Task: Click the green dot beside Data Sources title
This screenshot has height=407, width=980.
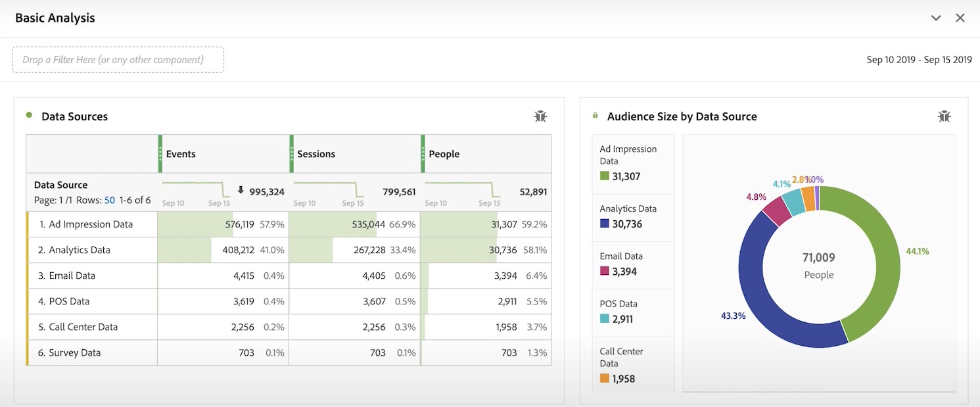Action: pos(29,115)
